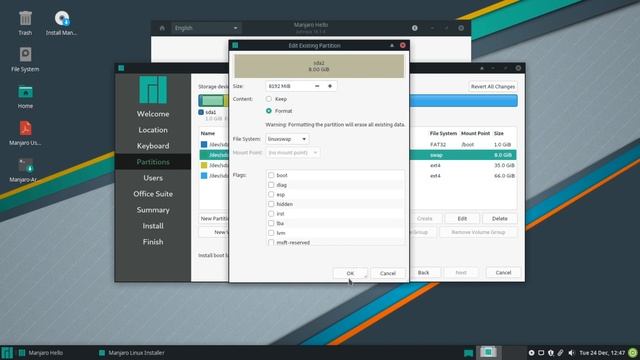Click the taskbar clock Tue 24 Dec
Screen dimensions: 640x360
click(x=602, y=353)
